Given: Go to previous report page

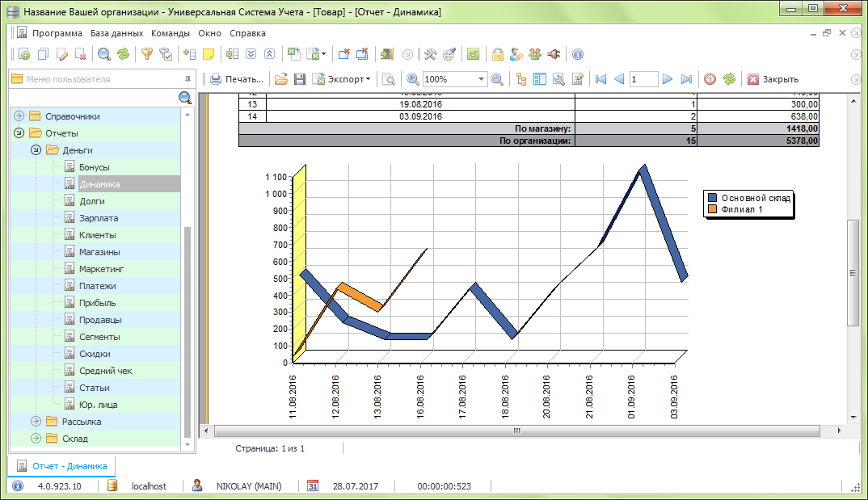Looking at the screenshot, I should point(619,79).
